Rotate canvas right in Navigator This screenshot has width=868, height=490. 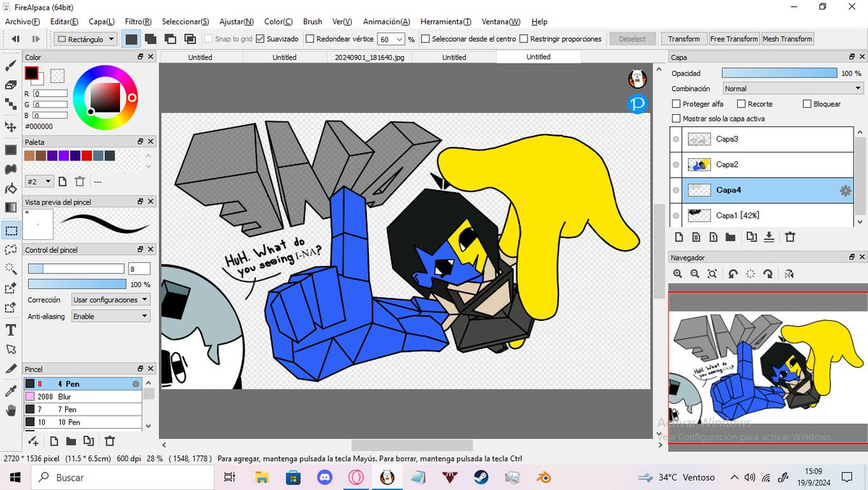(x=768, y=274)
